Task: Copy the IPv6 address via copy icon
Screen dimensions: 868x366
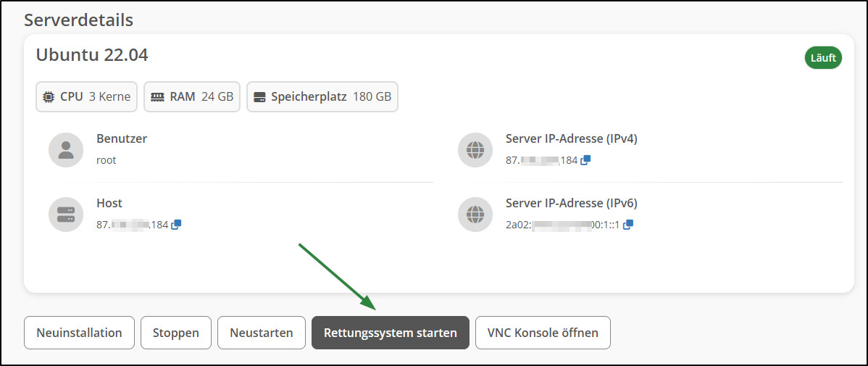Action: tap(627, 225)
